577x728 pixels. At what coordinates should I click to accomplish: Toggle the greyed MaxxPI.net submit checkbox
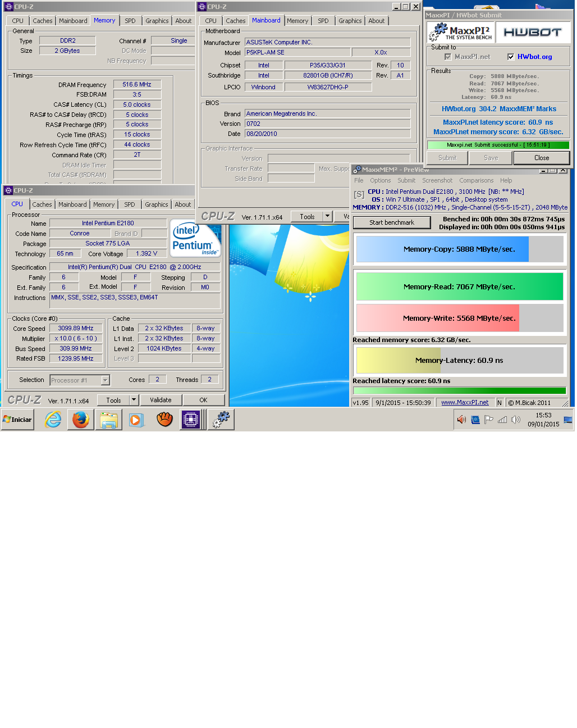pos(448,57)
